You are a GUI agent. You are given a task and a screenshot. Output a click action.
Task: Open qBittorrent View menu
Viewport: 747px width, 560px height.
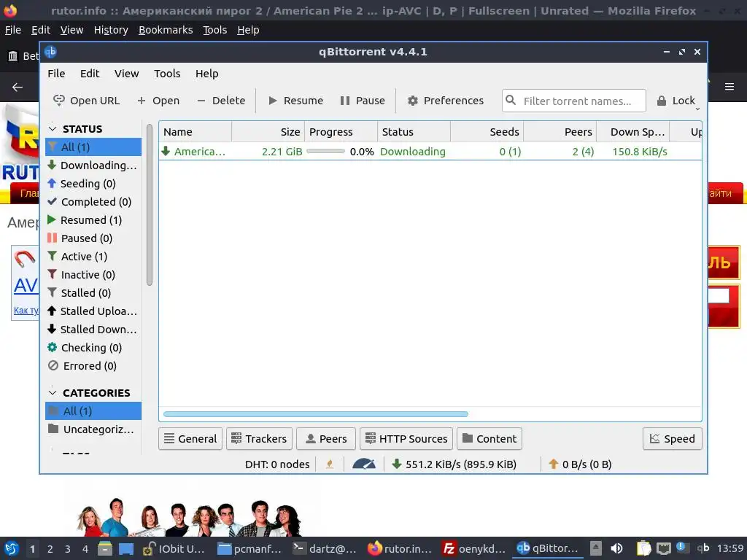coord(126,74)
